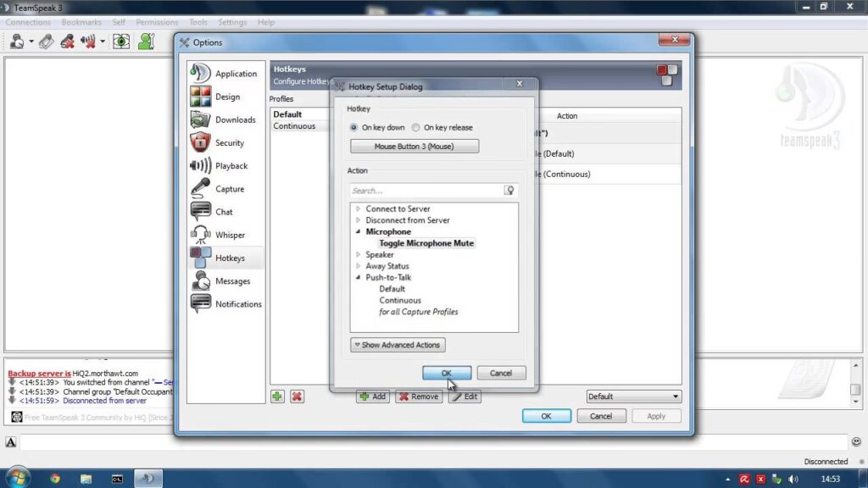Click the red delete profile icon
868x488 pixels.
pos(297,396)
